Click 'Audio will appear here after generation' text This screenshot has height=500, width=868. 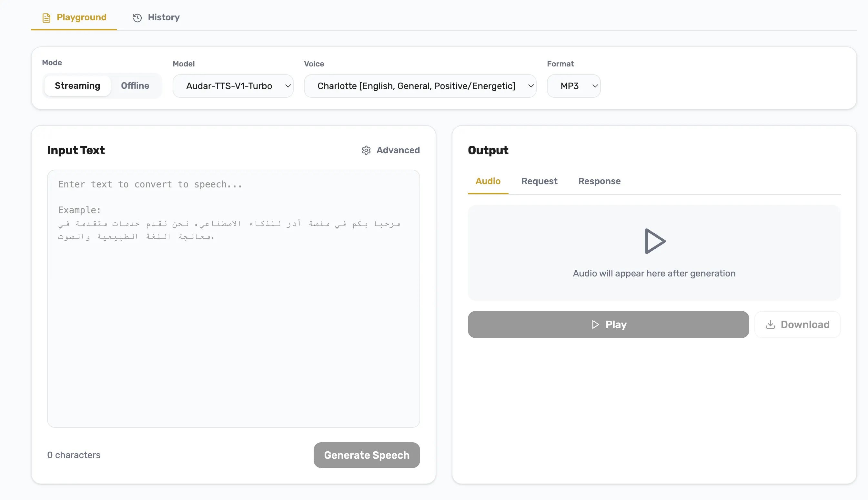[654, 273]
